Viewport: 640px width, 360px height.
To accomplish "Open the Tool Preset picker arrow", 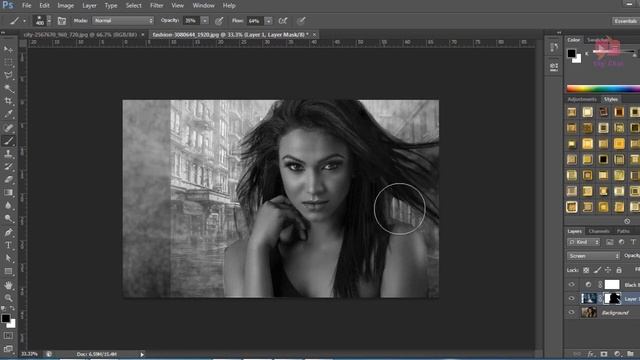I will 24,21.
